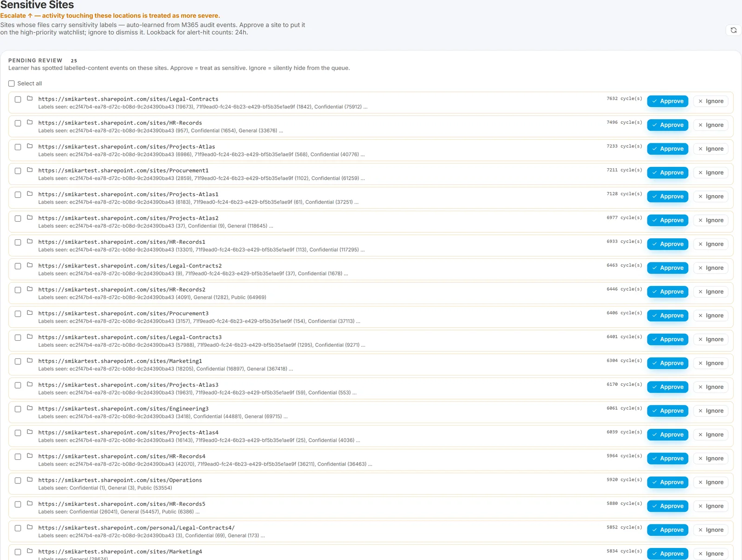Select checkbox for Projects-Atlas site
The height and width of the screenshot is (560, 742).
[x=18, y=147]
